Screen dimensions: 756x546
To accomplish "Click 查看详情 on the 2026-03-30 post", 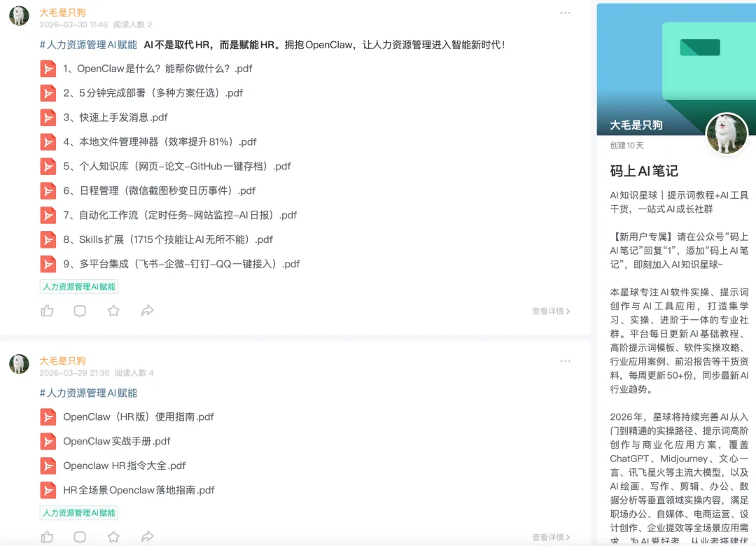I will (551, 311).
